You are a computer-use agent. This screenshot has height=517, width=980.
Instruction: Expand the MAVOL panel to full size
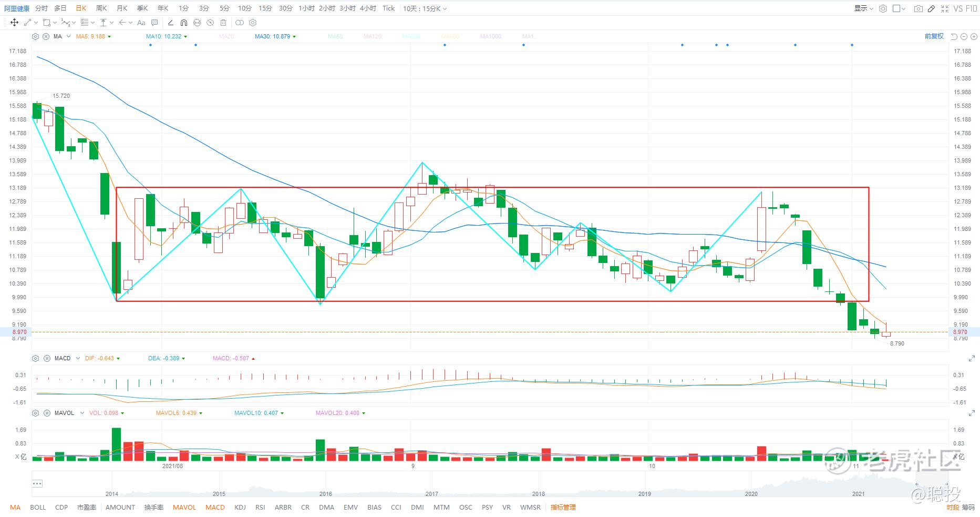972,413
